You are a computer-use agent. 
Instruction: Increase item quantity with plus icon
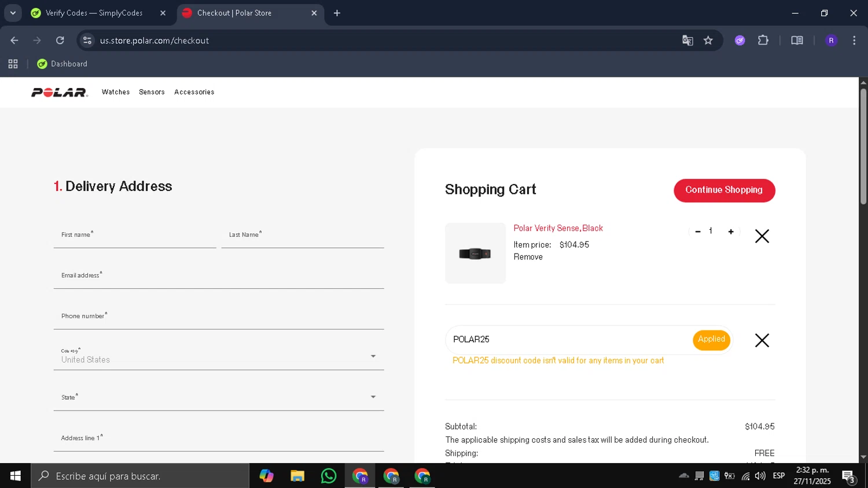(x=731, y=232)
